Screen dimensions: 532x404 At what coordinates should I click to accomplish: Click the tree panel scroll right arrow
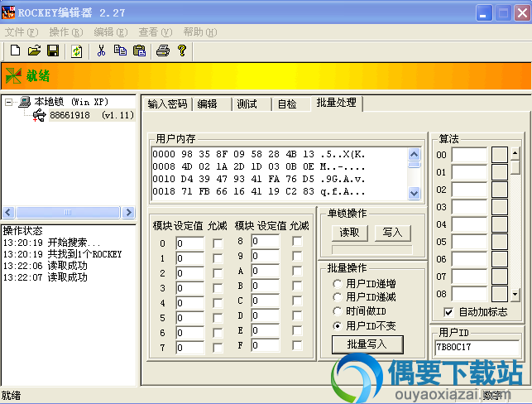tap(128, 213)
